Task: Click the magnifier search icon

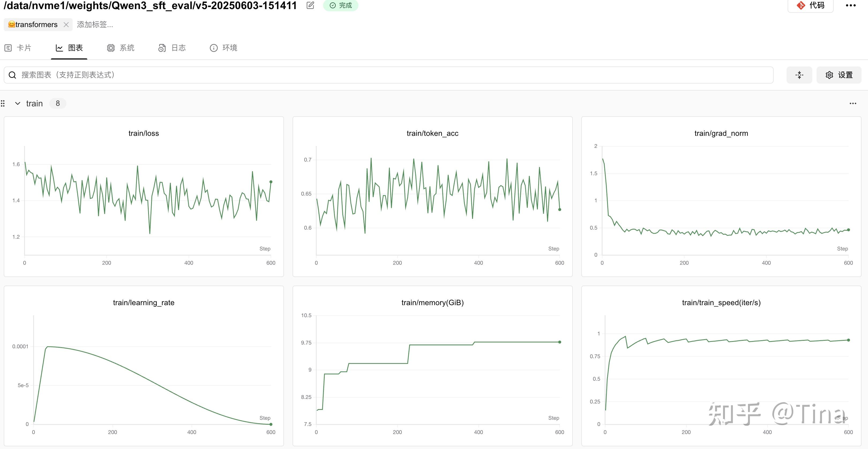Action: tap(13, 75)
